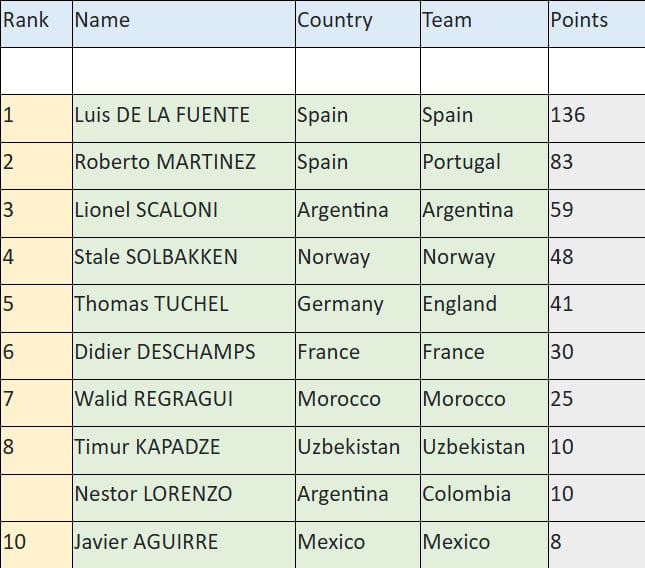Click the Walid REGRAGUI name cell

[x=183, y=399]
